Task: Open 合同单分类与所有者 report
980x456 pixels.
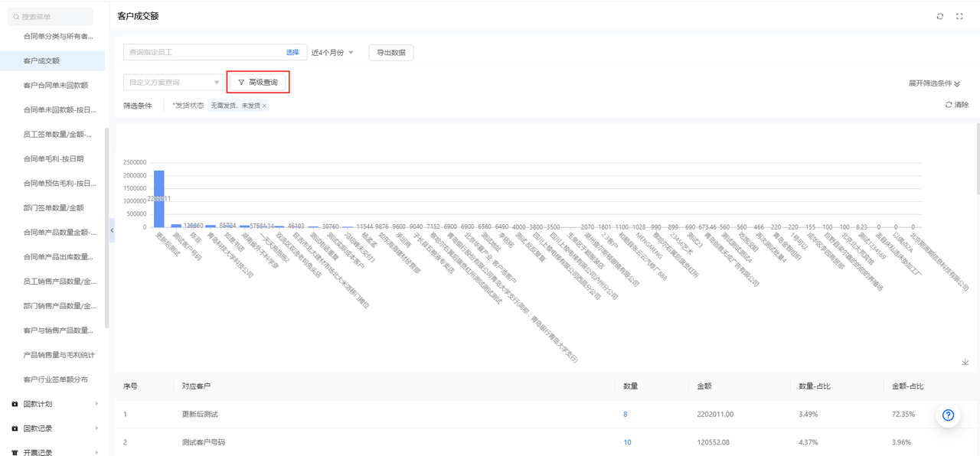Action: tap(58, 36)
